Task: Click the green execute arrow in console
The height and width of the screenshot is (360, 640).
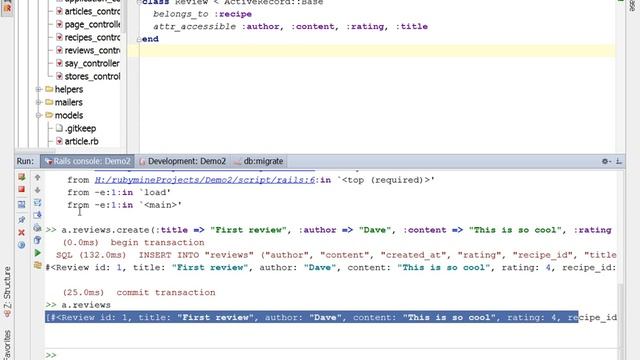Action: [38, 253]
